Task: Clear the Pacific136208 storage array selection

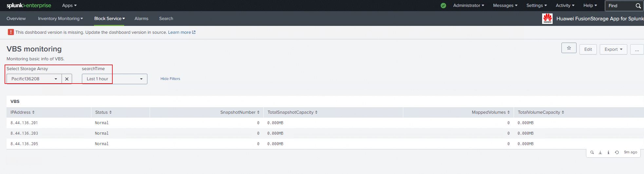Action: tap(67, 79)
